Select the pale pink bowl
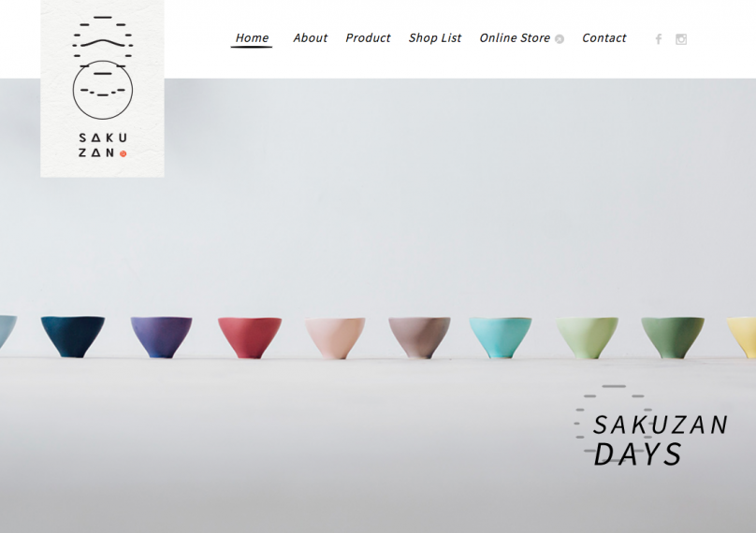 335,338
